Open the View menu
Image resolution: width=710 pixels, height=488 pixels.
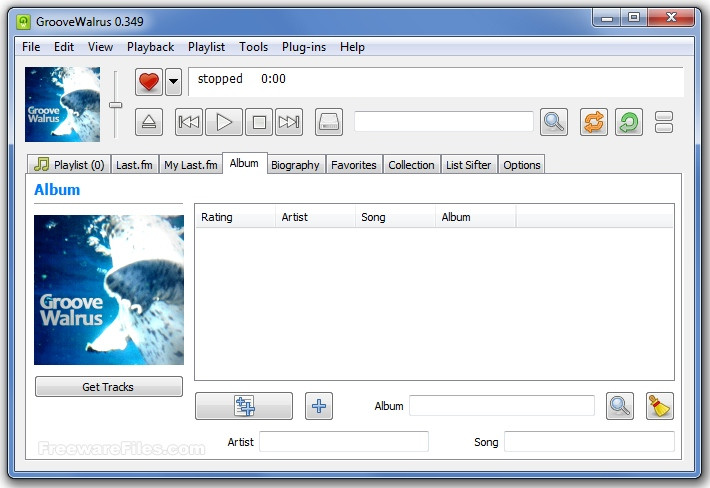tap(100, 47)
